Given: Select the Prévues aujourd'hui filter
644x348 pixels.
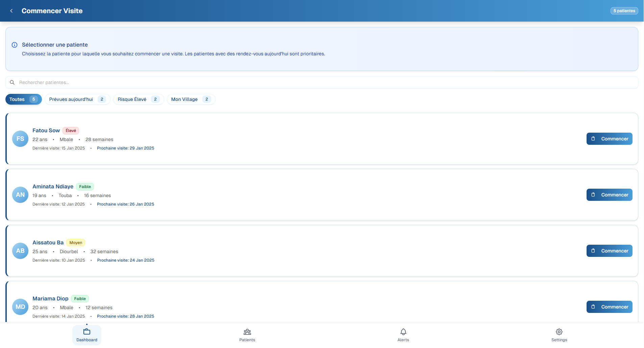Looking at the screenshot, I should click(x=77, y=99).
